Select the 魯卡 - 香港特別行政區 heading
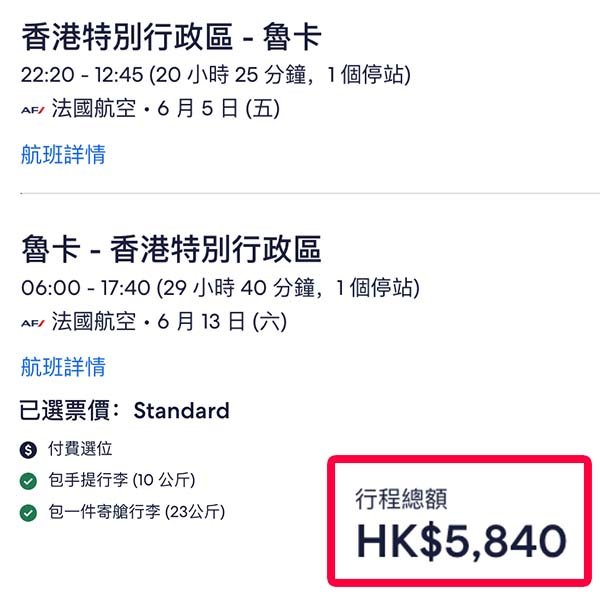 point(171,249)
